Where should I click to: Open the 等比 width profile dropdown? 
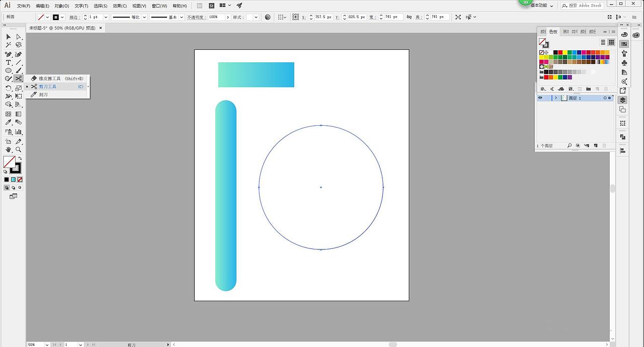click(x=144, y=17)
